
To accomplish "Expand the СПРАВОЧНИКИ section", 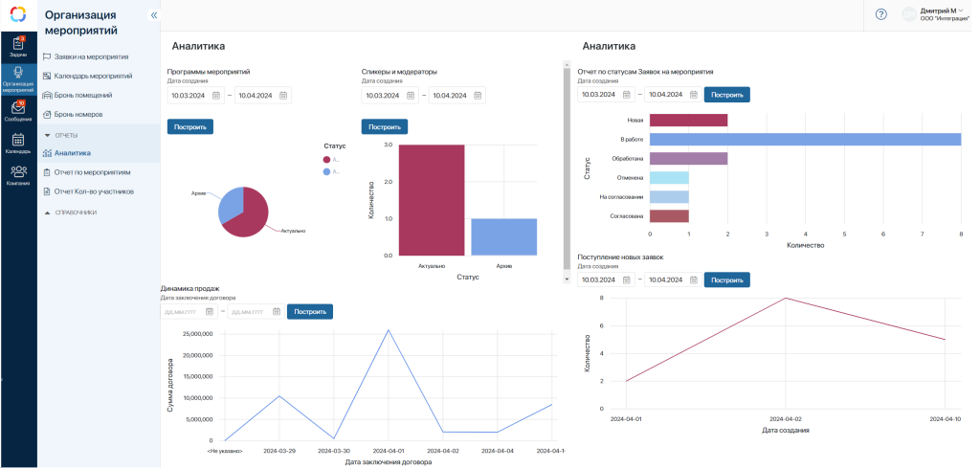I will pyautogui.click(x=48, y=212).
